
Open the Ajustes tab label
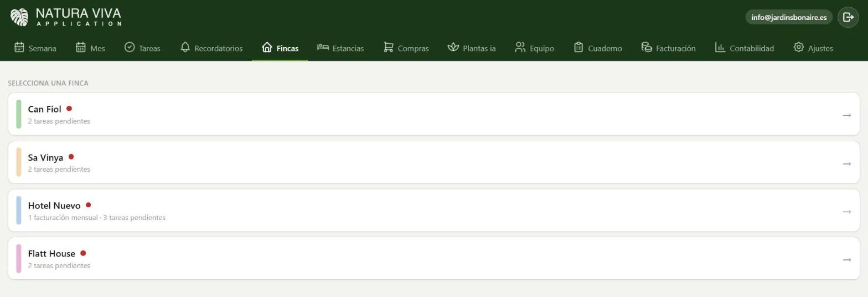820,48
